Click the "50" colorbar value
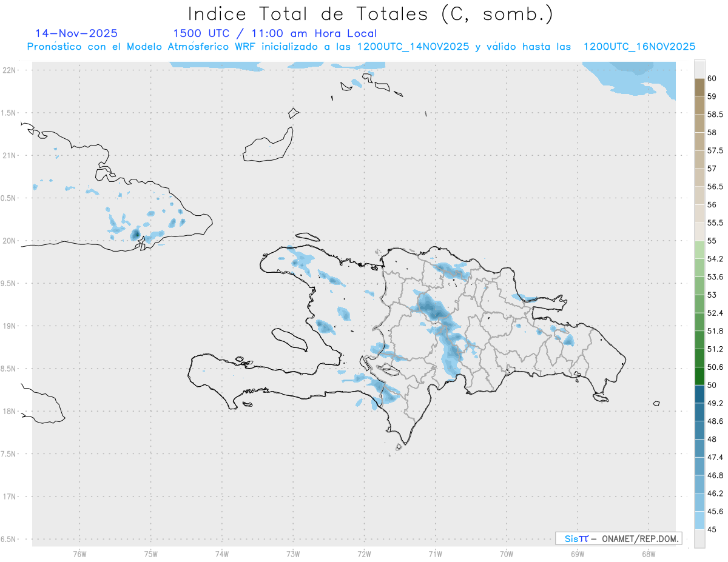Screen dimensions: 728x562 click(x=712, y=385)
